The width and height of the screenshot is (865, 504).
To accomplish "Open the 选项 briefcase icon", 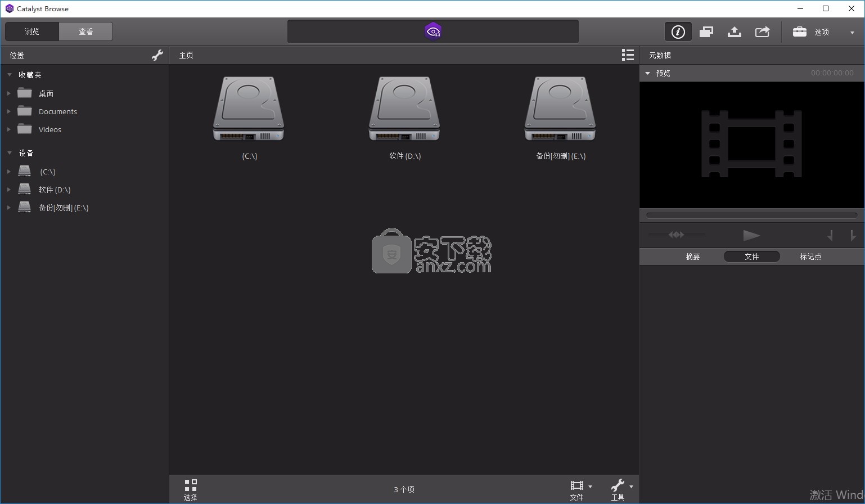I will coord(799,31).
